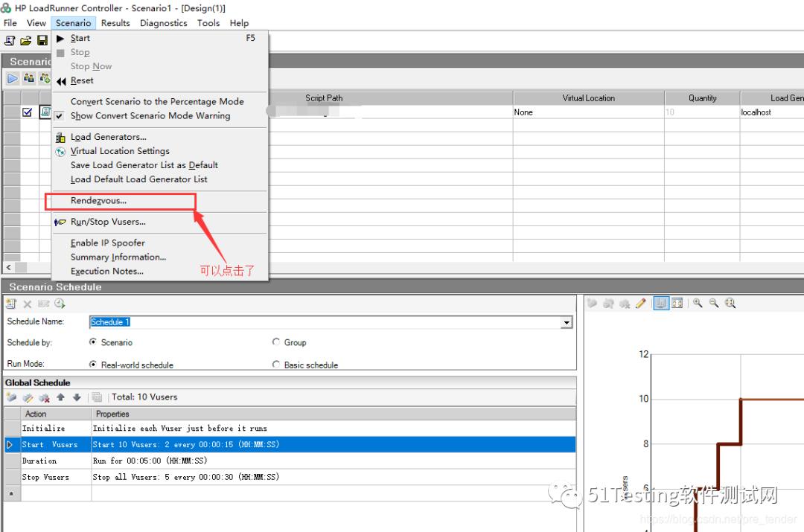Screen dimensions: 804x532
Task: Click the Add Action icon in Global Schedule
Action: (x=11, y=397)
